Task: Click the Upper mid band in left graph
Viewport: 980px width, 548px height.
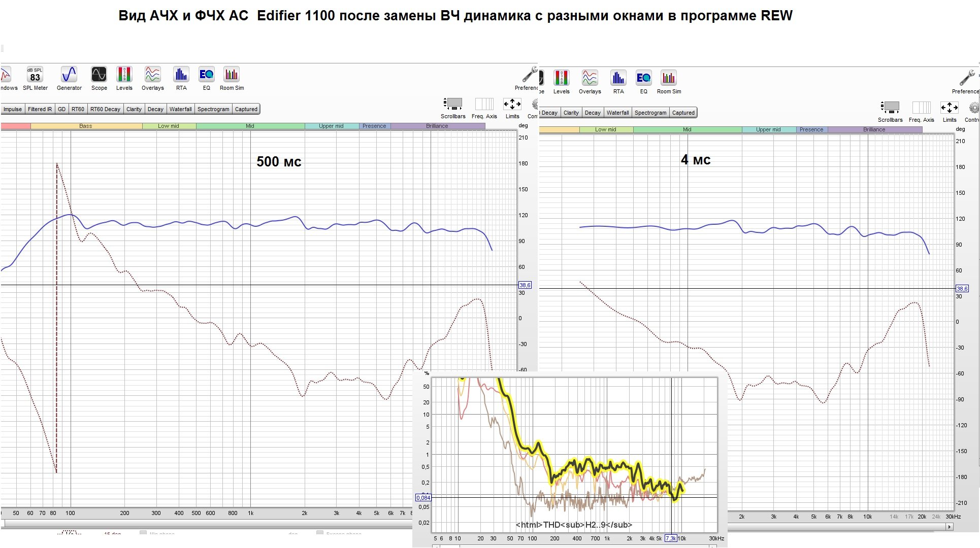Action: [x=331, y=126]
